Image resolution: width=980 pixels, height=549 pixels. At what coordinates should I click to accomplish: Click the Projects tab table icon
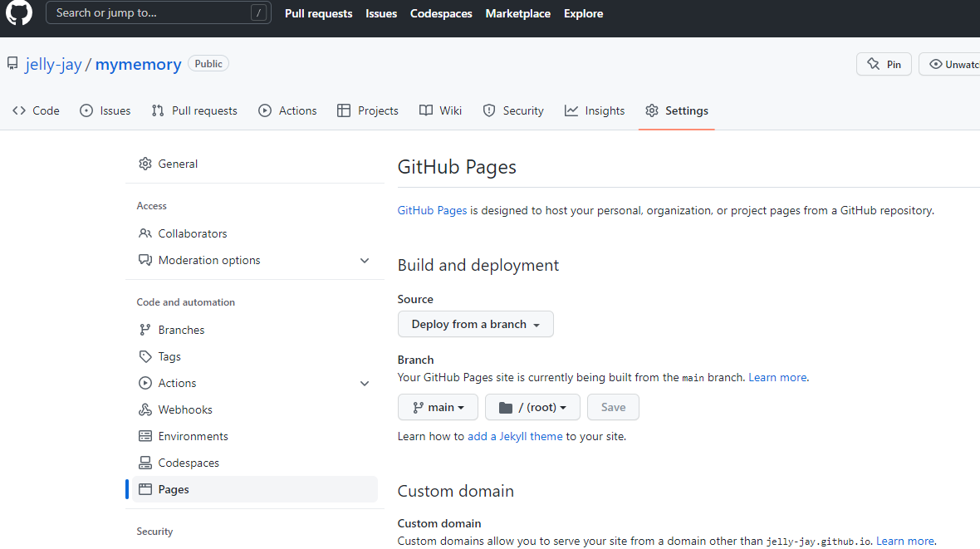click(344, 110)
